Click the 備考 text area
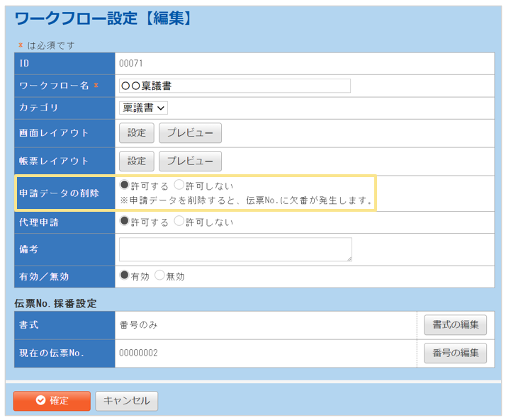 click(x=235, y=249)
